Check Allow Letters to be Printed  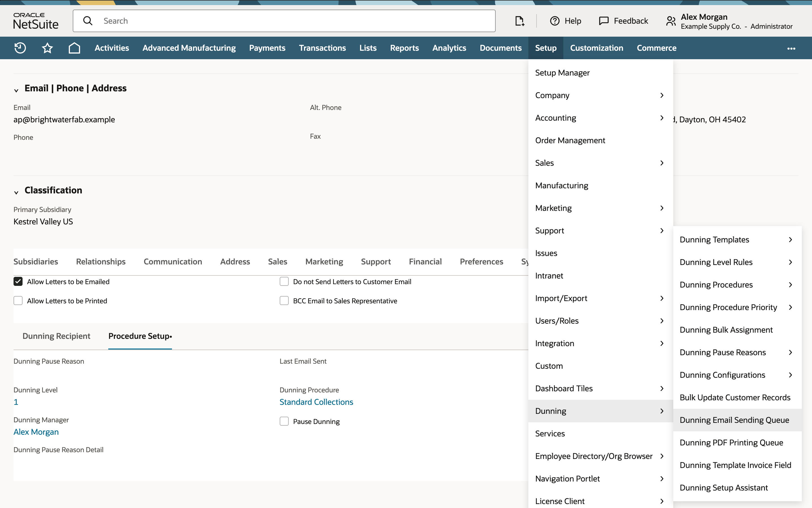pos(18,300)
